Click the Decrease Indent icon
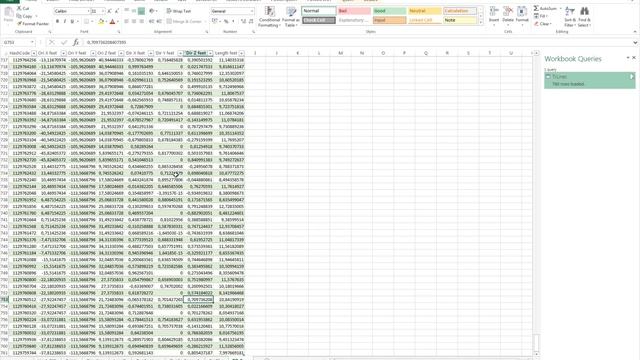 coord(151,22)
